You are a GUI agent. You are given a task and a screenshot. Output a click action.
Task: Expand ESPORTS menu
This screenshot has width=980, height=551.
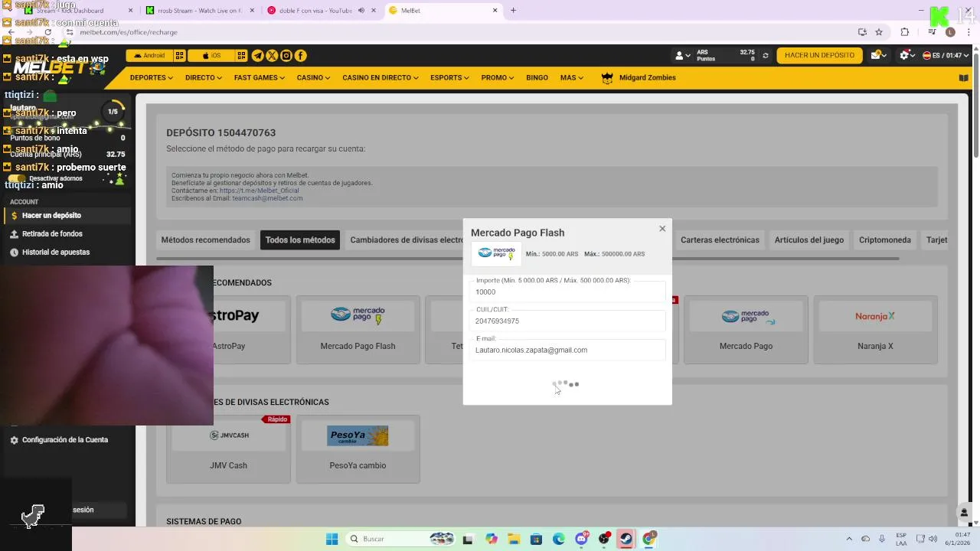click(x=449, y=78)
